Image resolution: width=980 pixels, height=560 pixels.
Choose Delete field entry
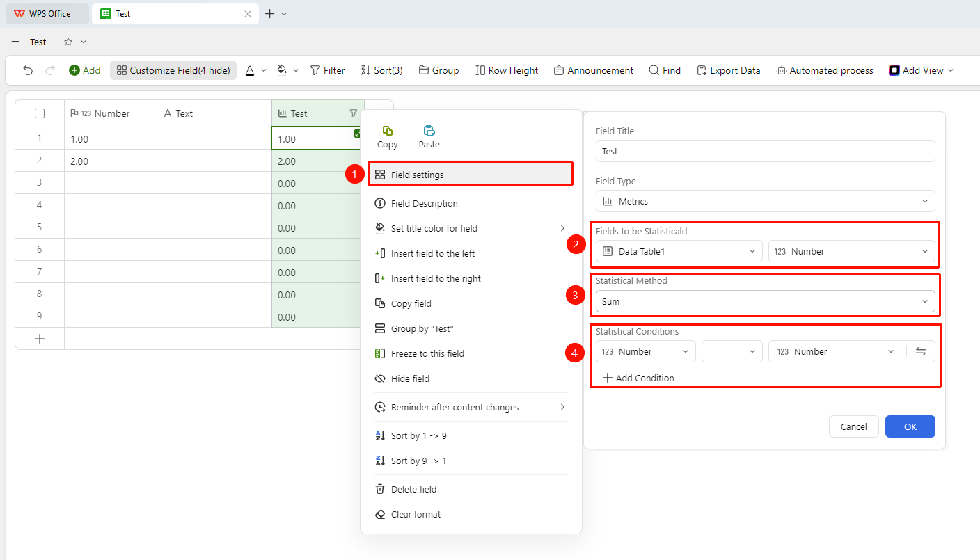point(471,489)
